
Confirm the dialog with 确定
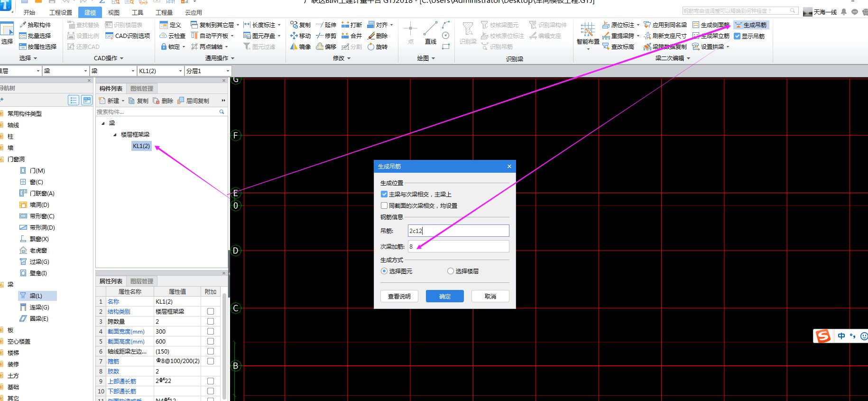[x=445, y=296]
